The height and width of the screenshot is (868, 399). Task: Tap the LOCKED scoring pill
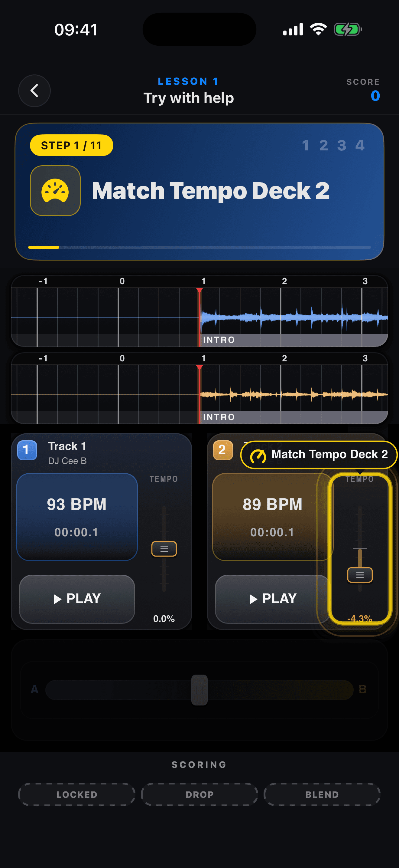click(x=77, y=794)
